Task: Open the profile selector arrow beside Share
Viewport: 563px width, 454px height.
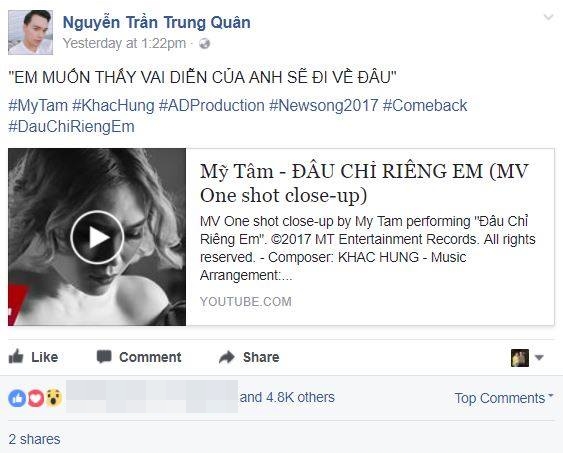Action: point(539,357)
